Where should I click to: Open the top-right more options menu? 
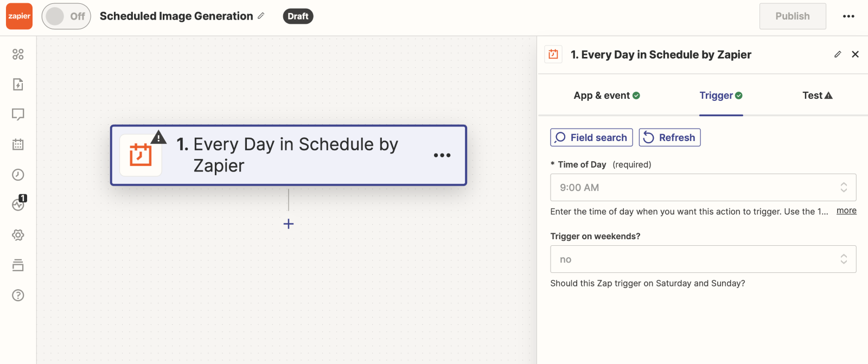[x=848, y=16]
